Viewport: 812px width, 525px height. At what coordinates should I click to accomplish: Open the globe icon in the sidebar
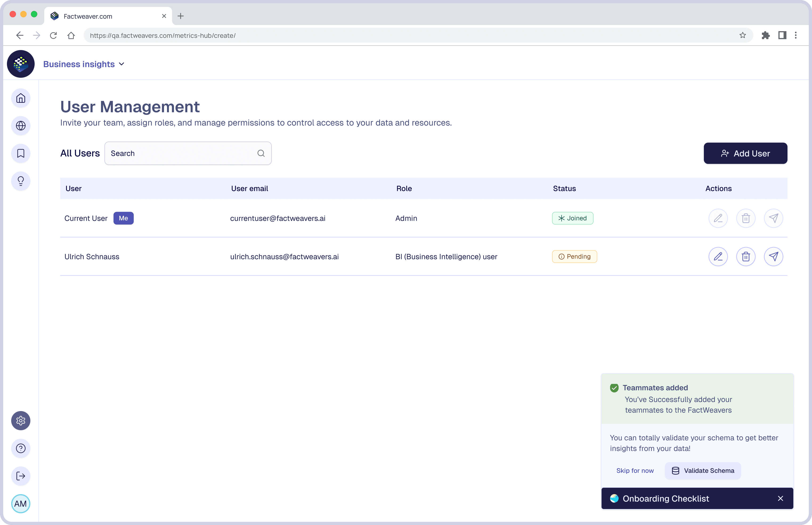point(21,126)
